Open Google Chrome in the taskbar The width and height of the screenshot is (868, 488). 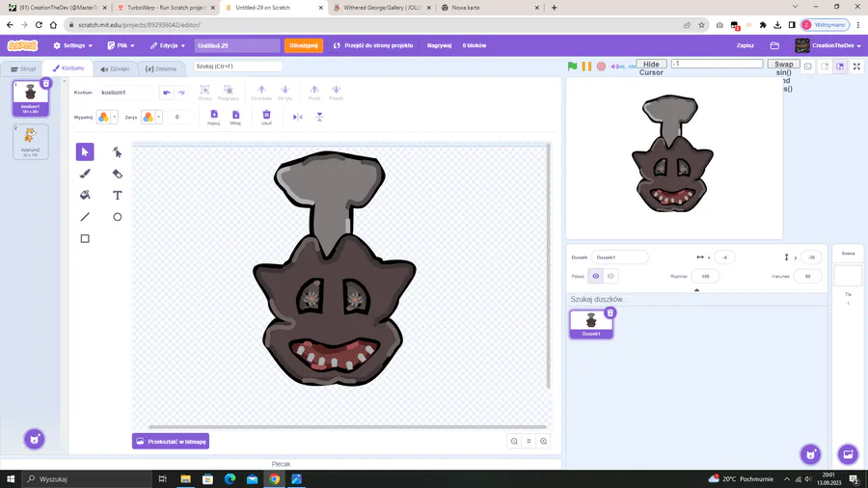click(x=275, y=479)
